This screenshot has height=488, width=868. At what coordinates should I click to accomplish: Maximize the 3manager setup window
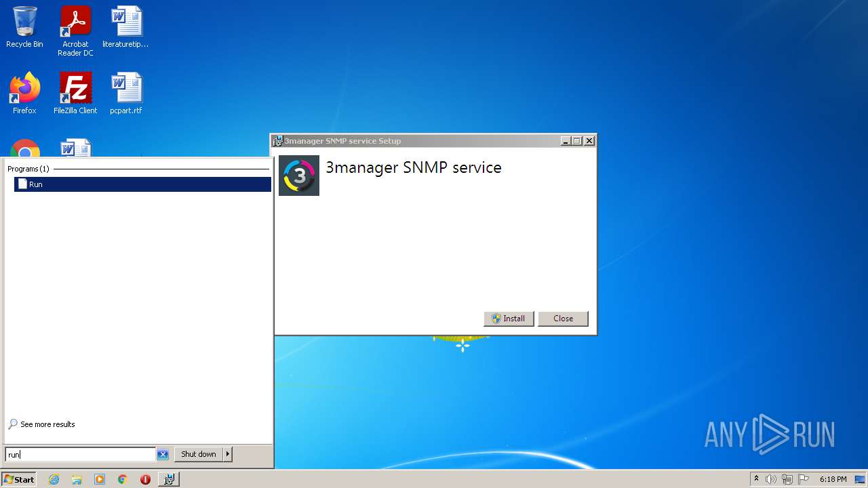[577, 141]
